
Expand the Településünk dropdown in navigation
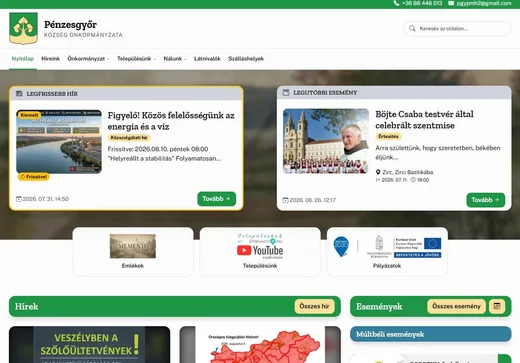click(x=136, y=59)
